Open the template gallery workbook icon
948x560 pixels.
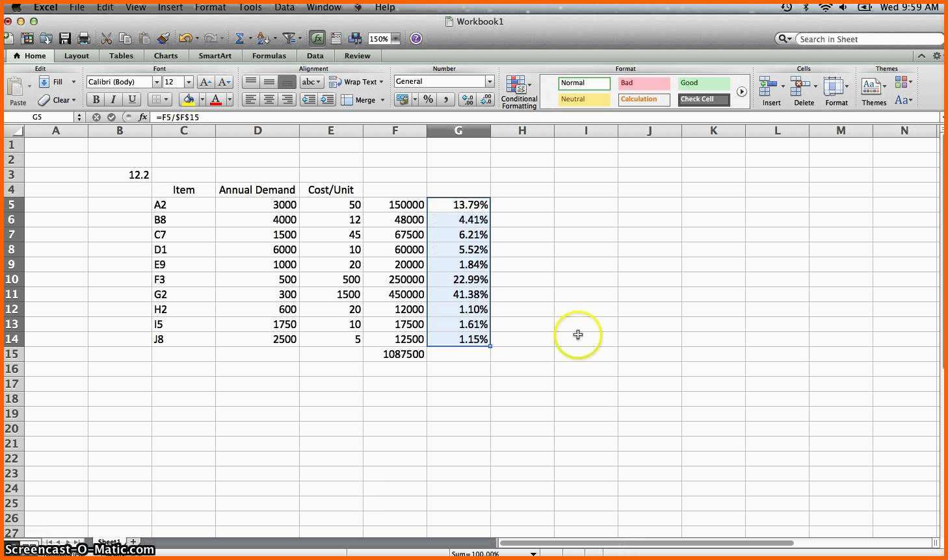(x=27, y=38)
